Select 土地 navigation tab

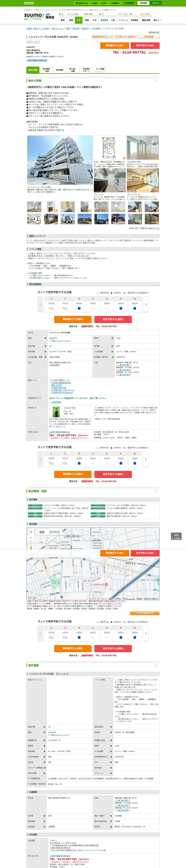pos(113,20)
